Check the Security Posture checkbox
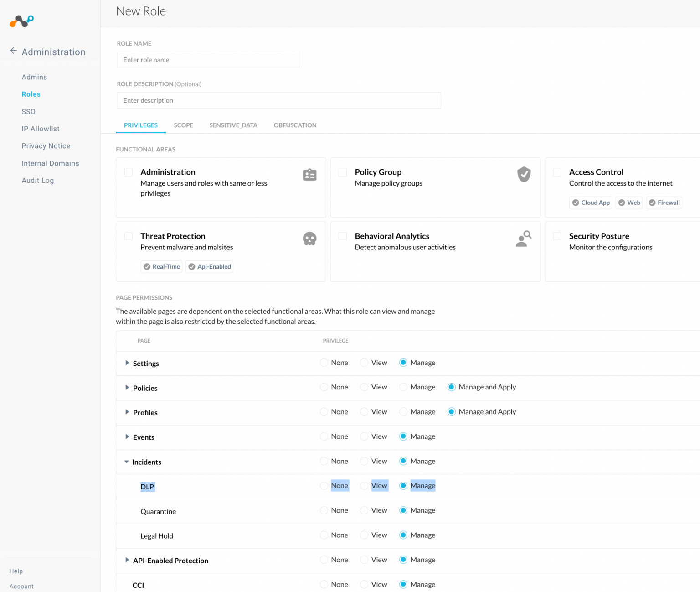Screen dimensions: 700x592 (x=556, y=236)
